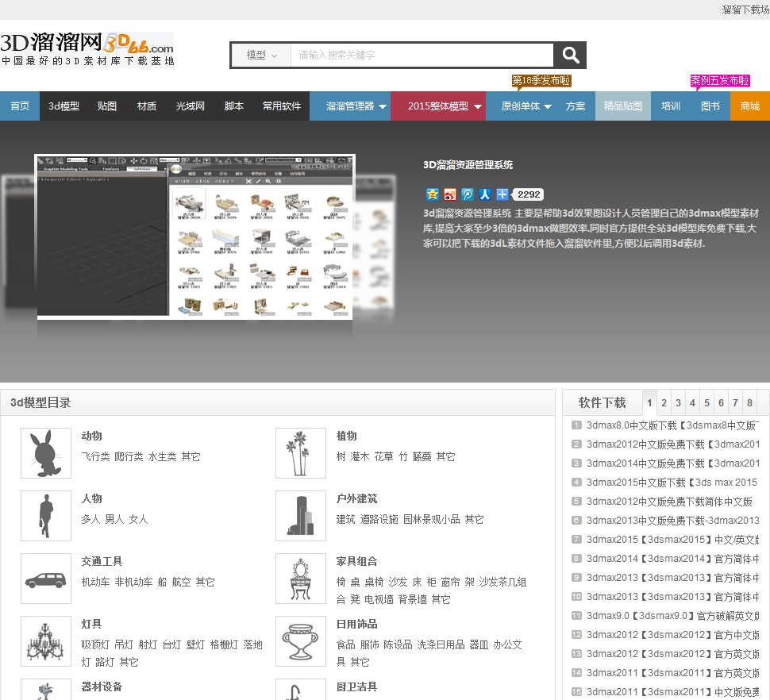This screenshot has height=700, width=770.
Task: Switch to software download tab 8
Action: [x=749, y=403]
